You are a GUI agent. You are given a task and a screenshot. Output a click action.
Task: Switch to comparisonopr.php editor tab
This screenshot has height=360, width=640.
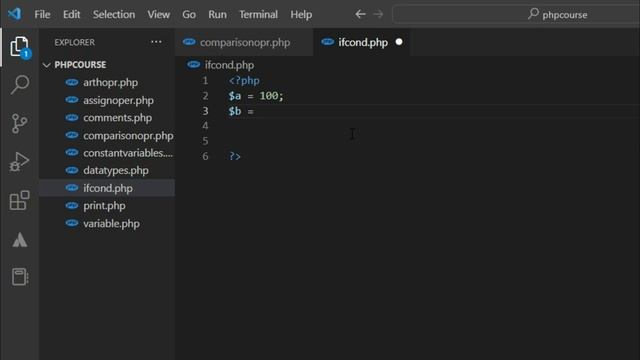click(244, 42)
